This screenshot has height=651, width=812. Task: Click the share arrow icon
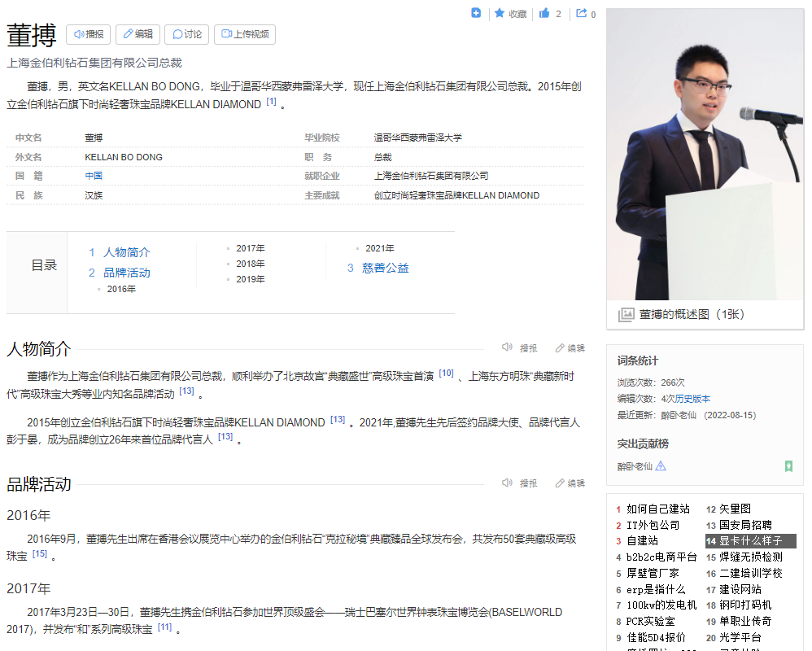coord(582,13)
